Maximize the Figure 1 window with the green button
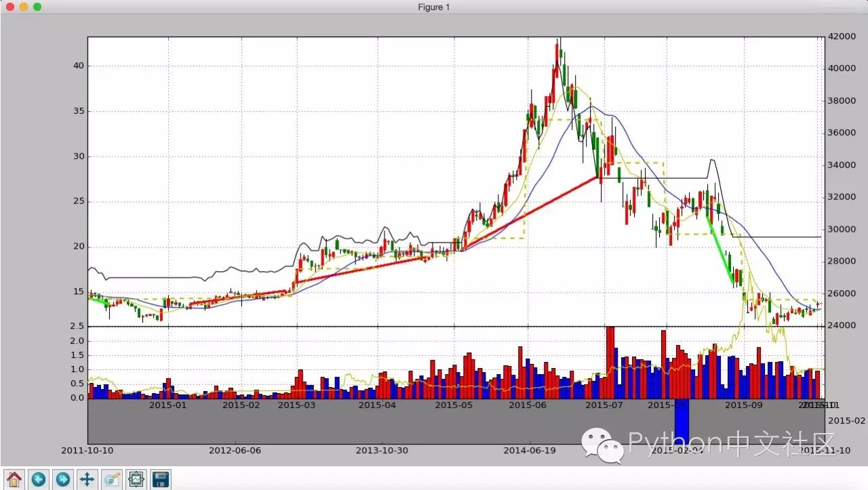The image size is (868, 490). (37, 7)
